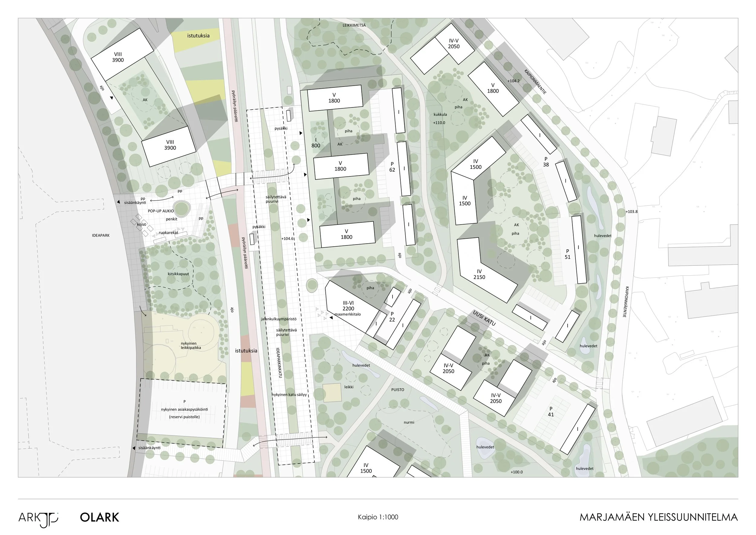Click the PUISTO park label
Viewport: 756px width, 535px height.
coord(397,390)
